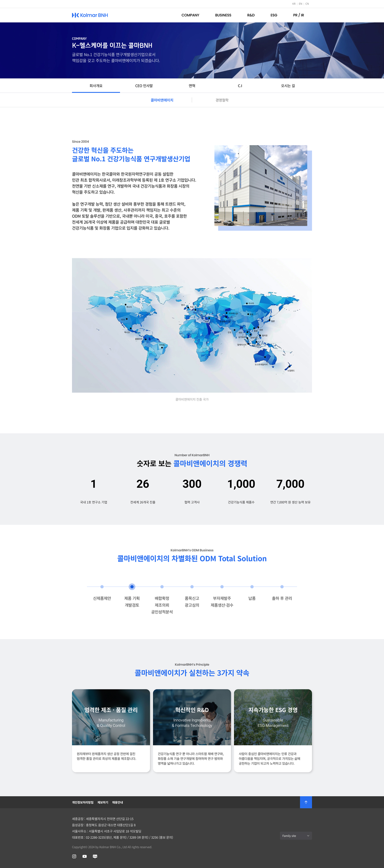
Task: Click the 채용안내 footer link
Action: [x=118, y=802]
